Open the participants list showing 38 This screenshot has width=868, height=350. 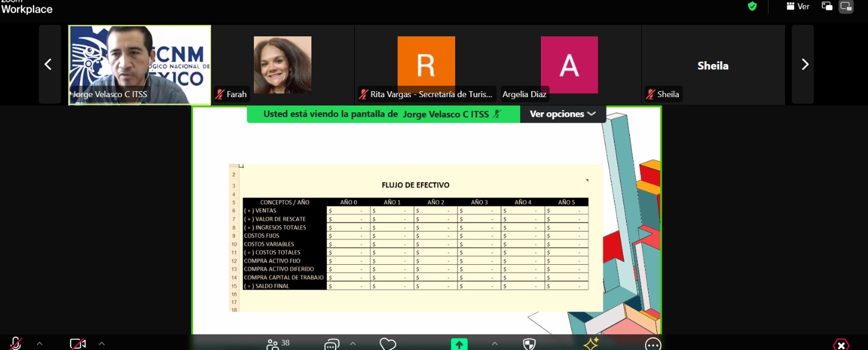click(278, 343)
